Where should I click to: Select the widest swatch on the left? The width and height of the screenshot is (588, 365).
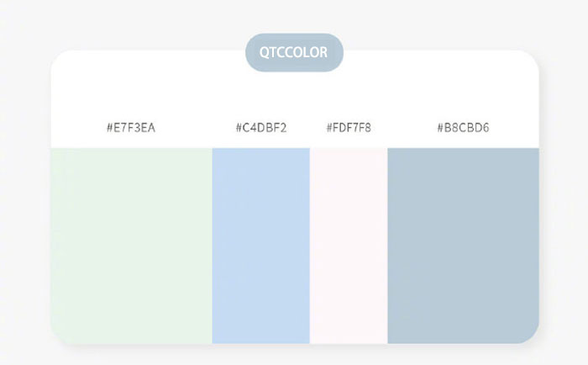click(131, 245)
